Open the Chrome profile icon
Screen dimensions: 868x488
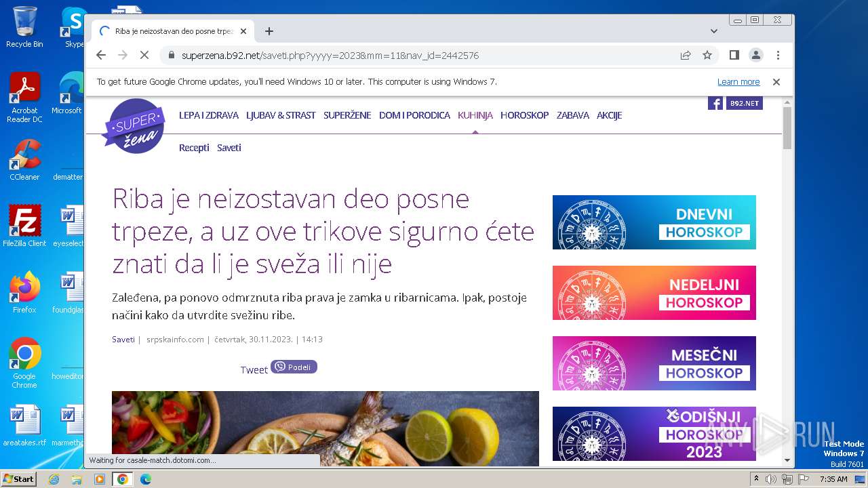pyautogui.click(x=756, y=55)
